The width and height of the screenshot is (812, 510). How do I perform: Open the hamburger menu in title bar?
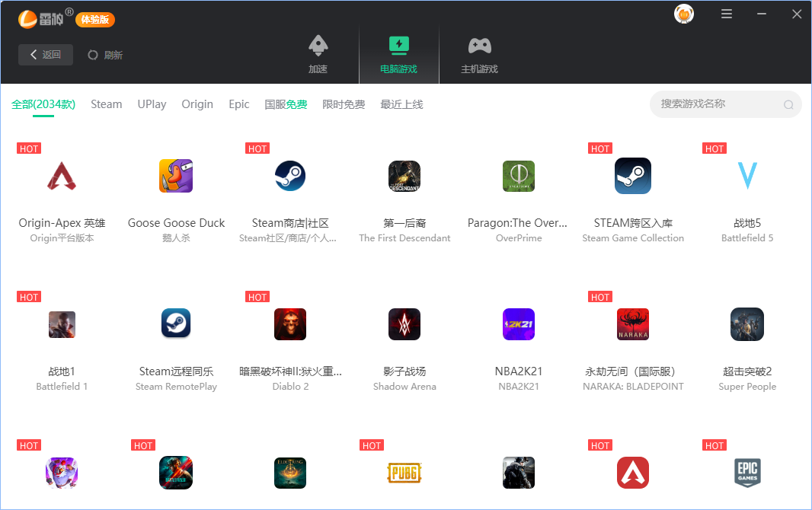click(727, 14)
